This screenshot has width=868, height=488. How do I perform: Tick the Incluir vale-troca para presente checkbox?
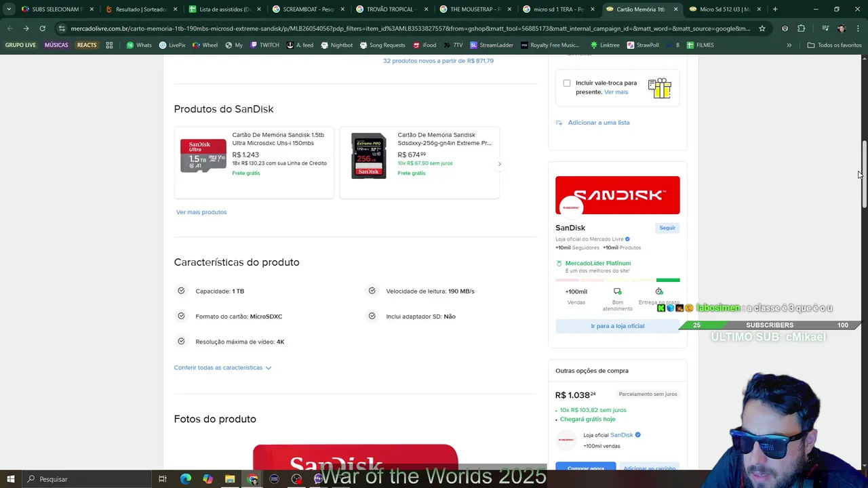point(567,83)
